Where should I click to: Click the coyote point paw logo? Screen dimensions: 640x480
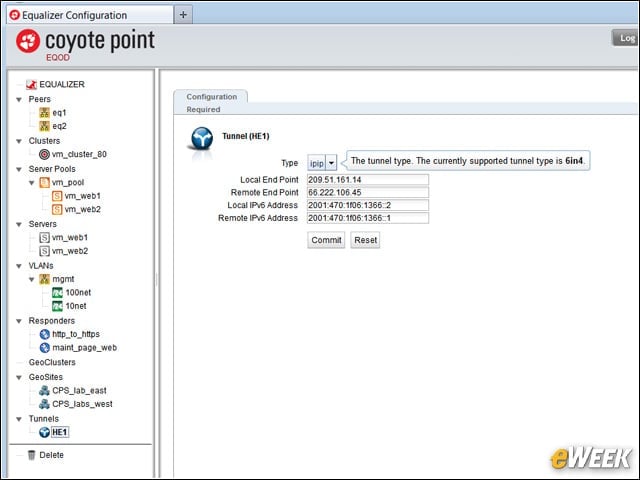[28, 41]
